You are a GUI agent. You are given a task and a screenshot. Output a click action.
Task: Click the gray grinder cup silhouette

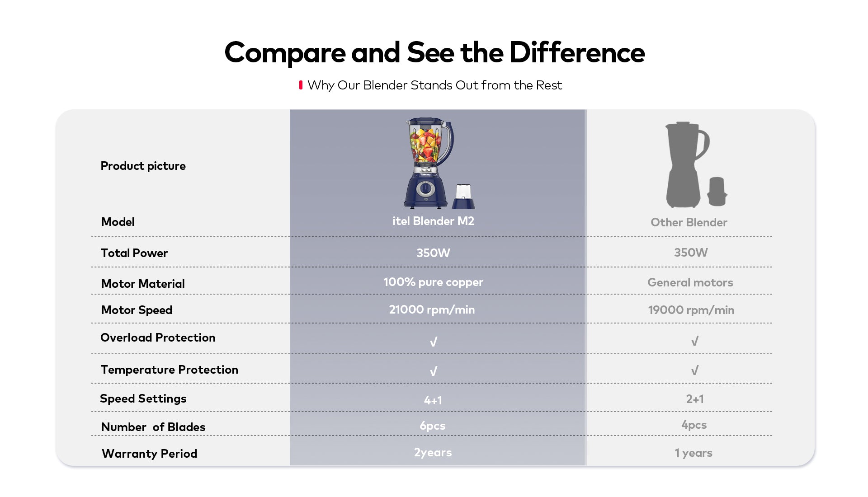point(717,192)
